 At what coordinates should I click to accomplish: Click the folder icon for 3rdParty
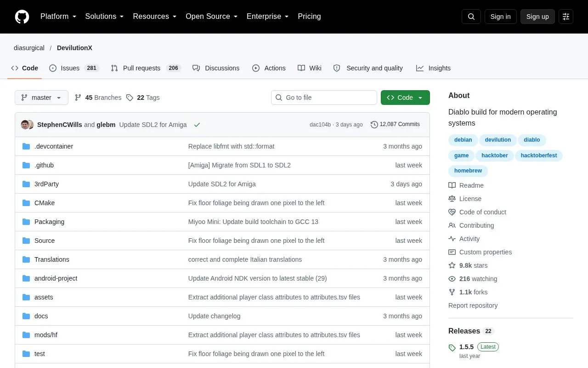26,184
